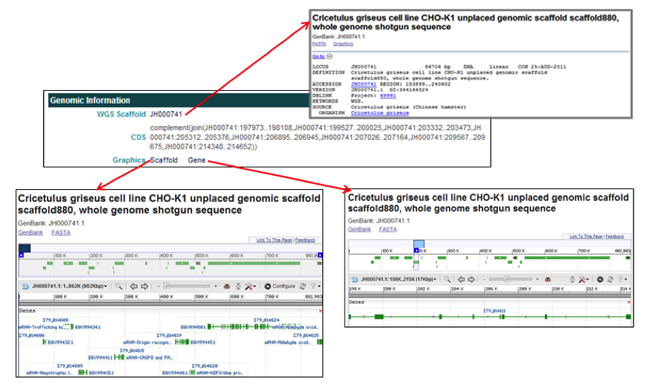Click reload icon in left viewer toolbar
The height and width of the screenshot is (385, 650).
coord(303,286)
